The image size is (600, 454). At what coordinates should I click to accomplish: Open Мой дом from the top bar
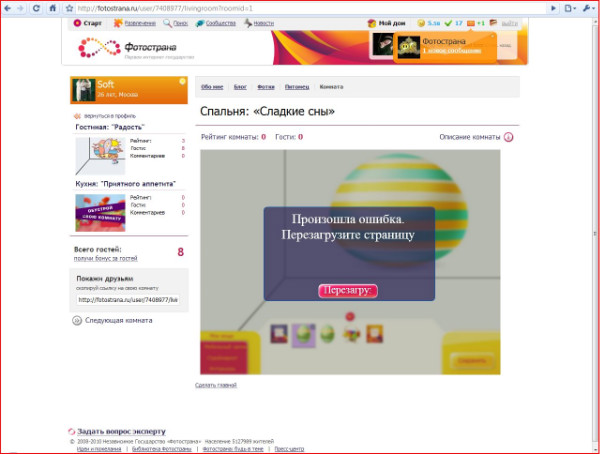click(x=385, y=22)
